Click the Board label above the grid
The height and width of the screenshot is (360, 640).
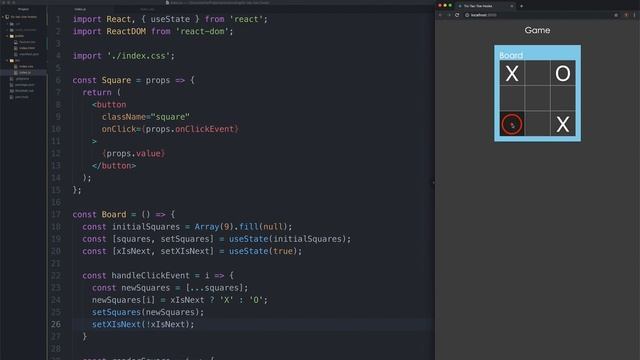click(x=511, y=55)
